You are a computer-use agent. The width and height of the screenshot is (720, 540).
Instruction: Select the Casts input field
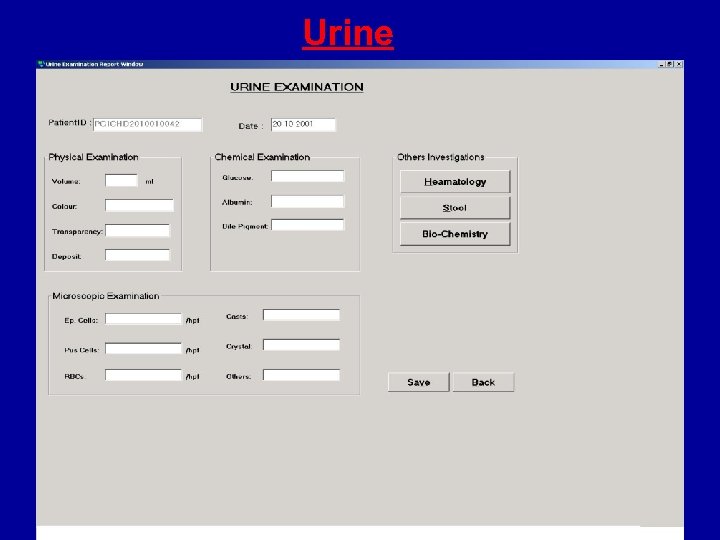point(301,315)
